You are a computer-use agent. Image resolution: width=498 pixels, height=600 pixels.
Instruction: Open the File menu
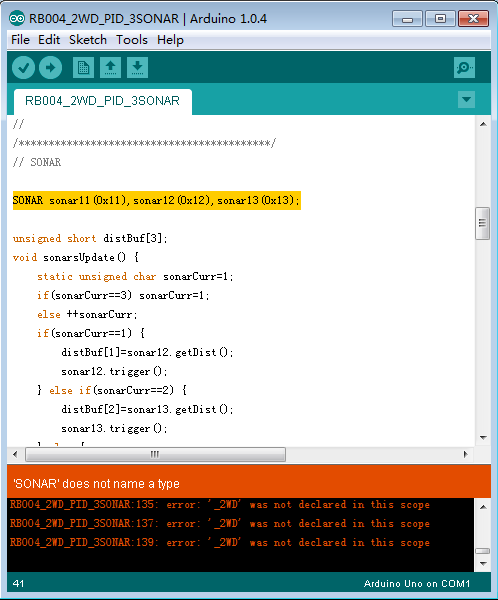(x=20, y=40)
